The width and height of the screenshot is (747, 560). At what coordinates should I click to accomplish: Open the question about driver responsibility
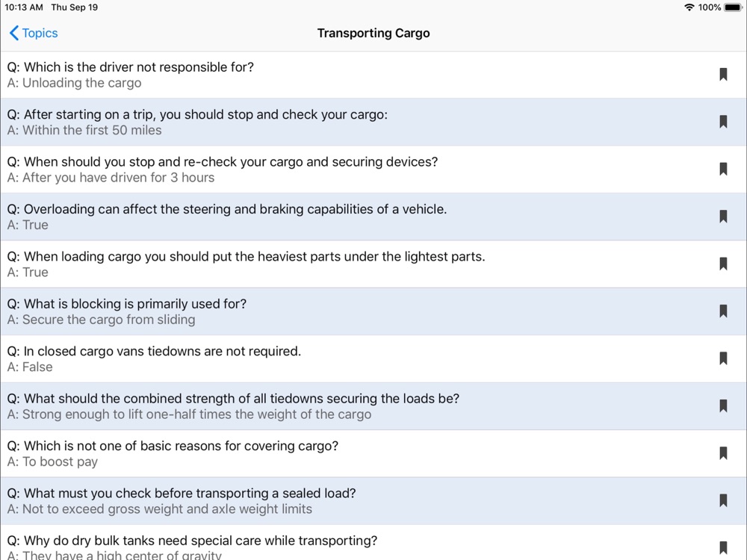(299, 75)
